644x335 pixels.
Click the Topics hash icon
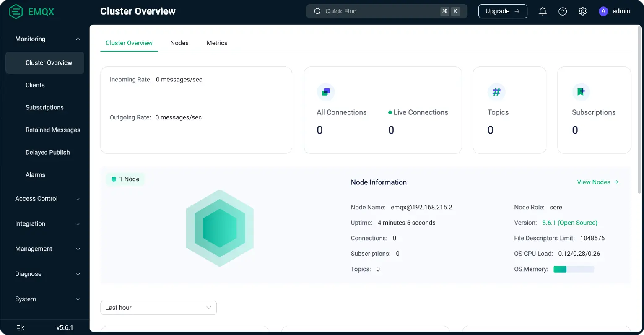(x=497, y=92)
